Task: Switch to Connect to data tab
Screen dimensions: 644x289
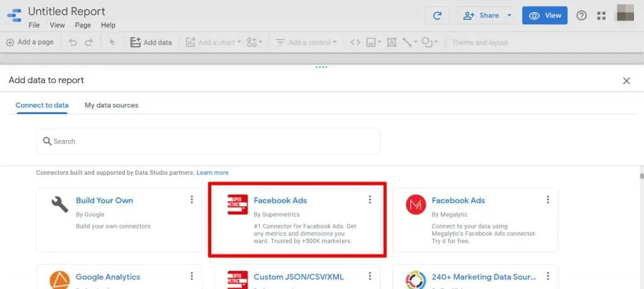Action: (42, 106)
